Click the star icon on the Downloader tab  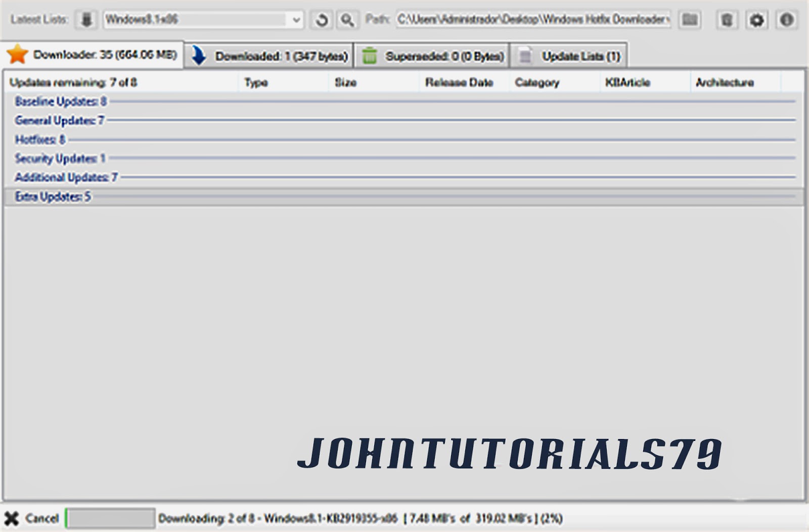18,56
